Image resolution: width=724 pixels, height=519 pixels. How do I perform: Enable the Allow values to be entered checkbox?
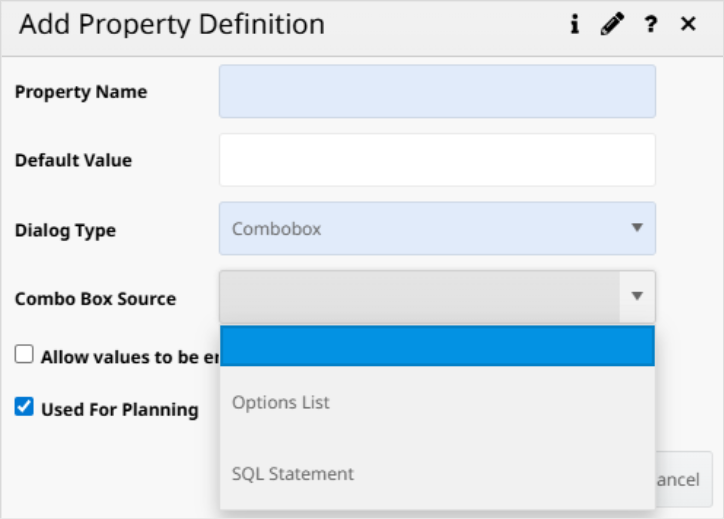click(24, 355)
